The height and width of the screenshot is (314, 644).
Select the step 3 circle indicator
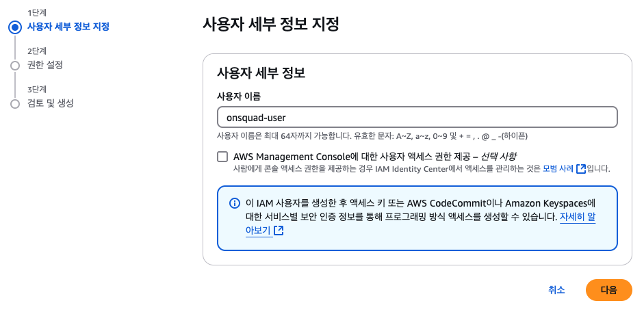click(15, 104)
